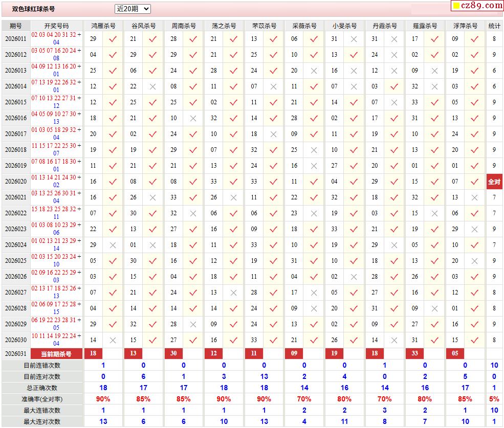Click the cross mark for 荡之杀号 in row 2026027
The width and height of the screenshot is (504, 428).
[x=233, y=292]
